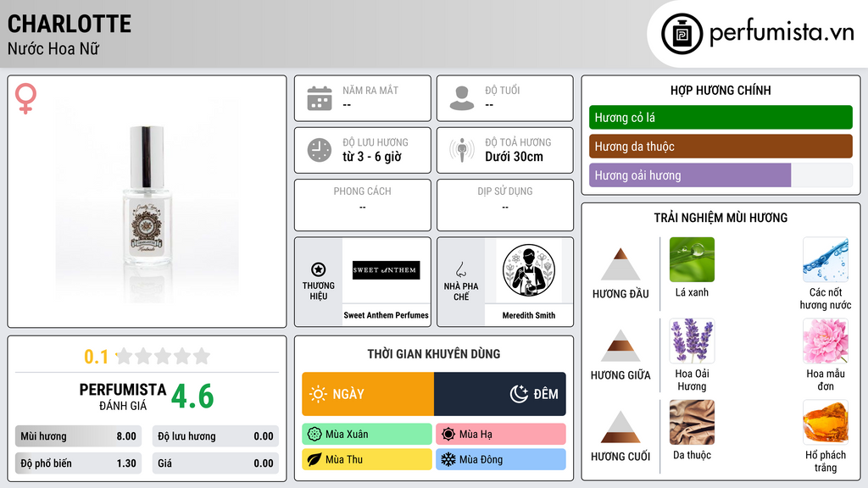Click the star badge icon above Thương hiệu
This screenshot has width=868, height=488.
point(319,269)
